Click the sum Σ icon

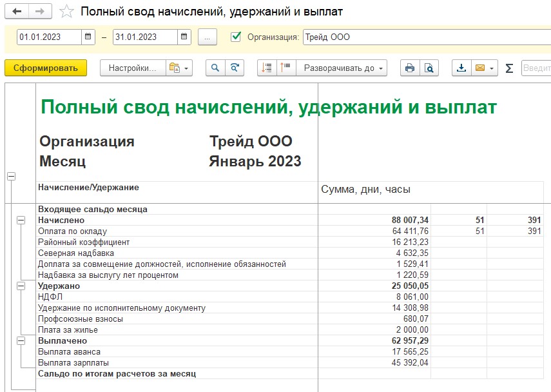point(509,68)
